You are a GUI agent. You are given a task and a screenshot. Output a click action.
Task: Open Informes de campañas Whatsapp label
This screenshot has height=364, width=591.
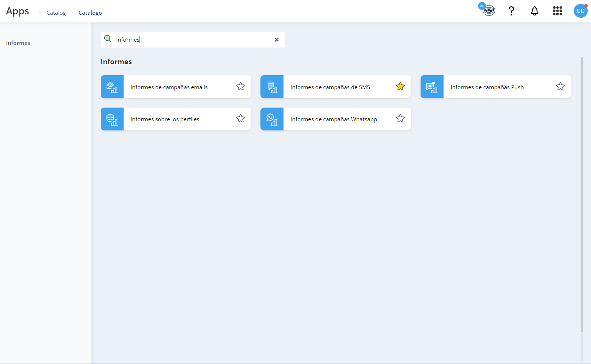tap(333, 119)
